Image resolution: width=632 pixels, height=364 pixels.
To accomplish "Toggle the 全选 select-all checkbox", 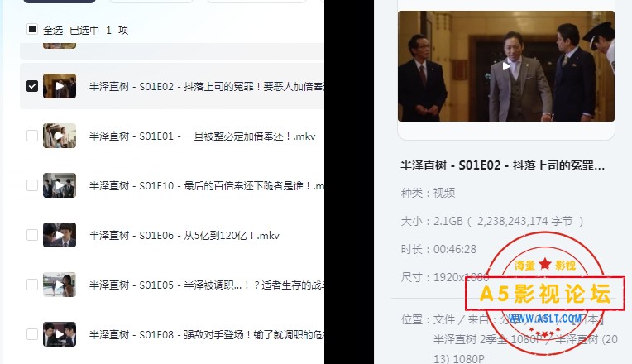I will coord(32,29).
